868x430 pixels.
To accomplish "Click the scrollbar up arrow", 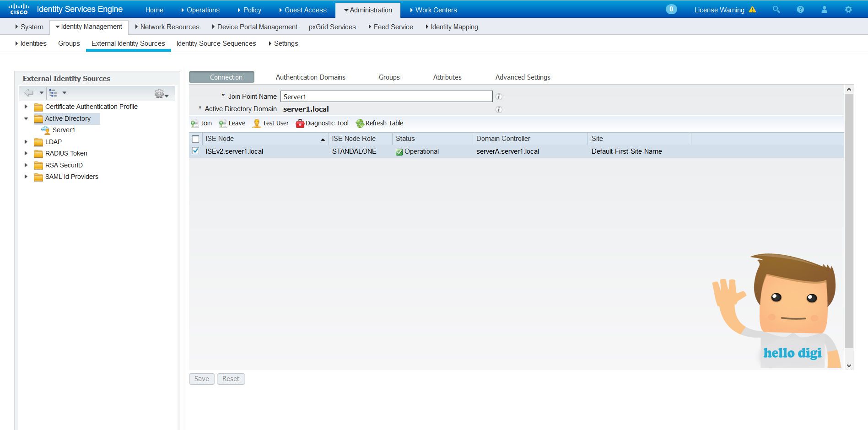I will click(849, 90).
